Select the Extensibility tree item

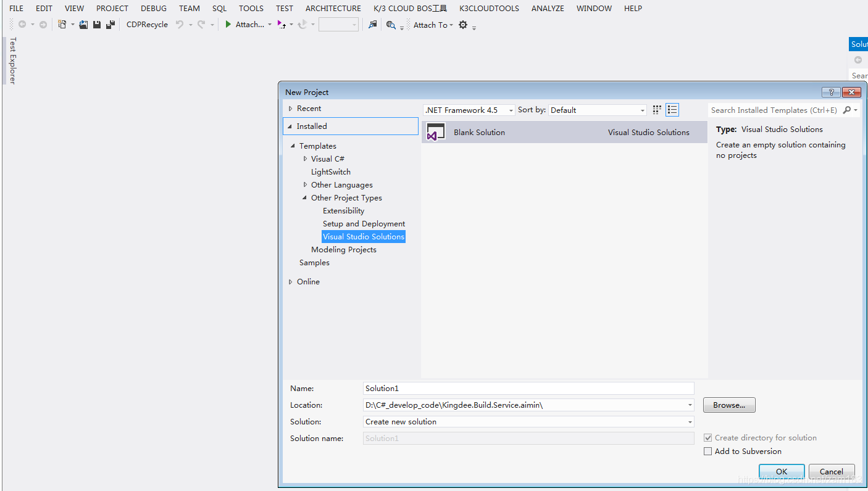(x=343, y=211)
